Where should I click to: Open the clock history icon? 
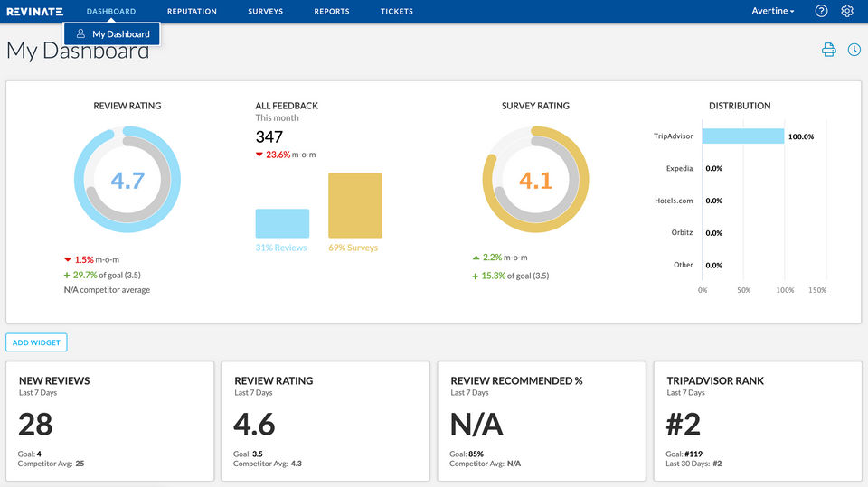[854, 50]
